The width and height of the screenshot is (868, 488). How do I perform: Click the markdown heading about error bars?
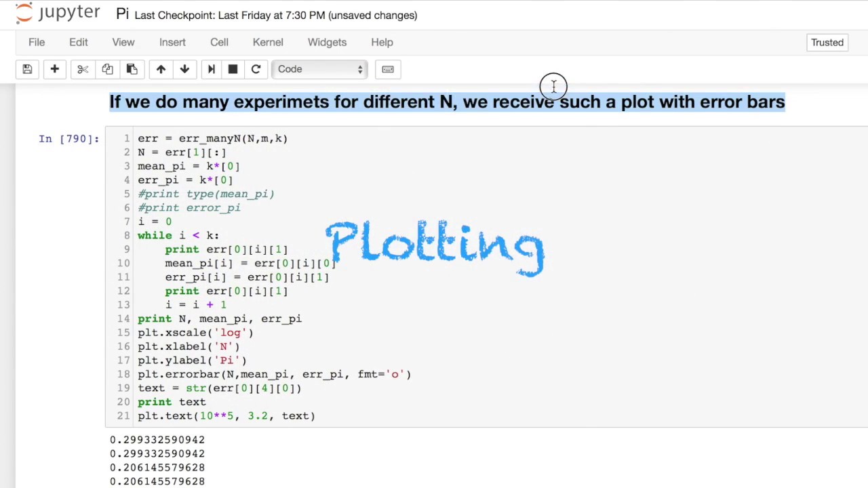click(447, 102)
